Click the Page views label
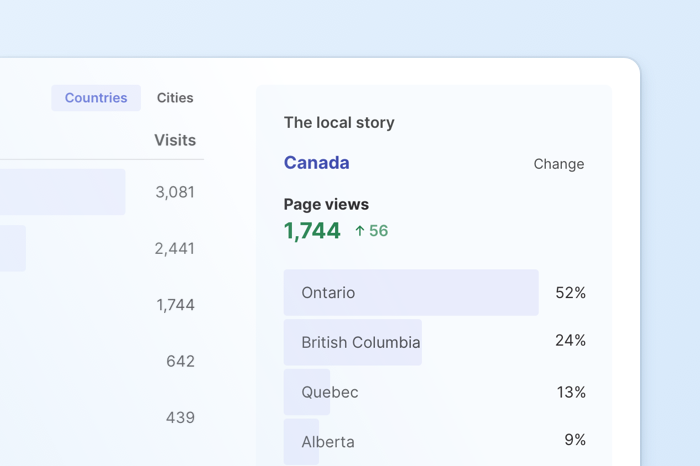The image size is (700, 466). click(x=326, y=204)
